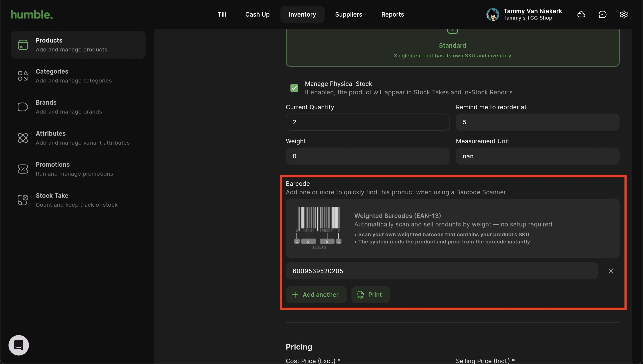This screenshot has height=364, width=643.
Task: Open Categories via its shapes icon
Action: tap(23, 76)
